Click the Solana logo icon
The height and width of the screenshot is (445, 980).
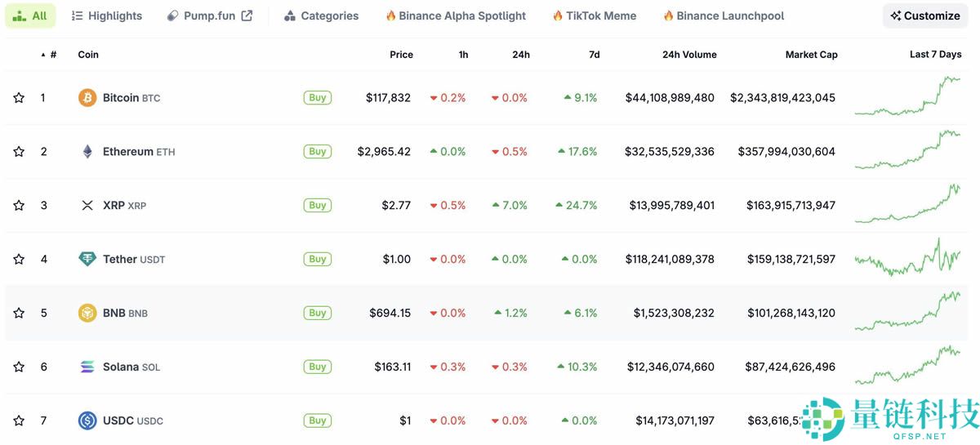87,367
